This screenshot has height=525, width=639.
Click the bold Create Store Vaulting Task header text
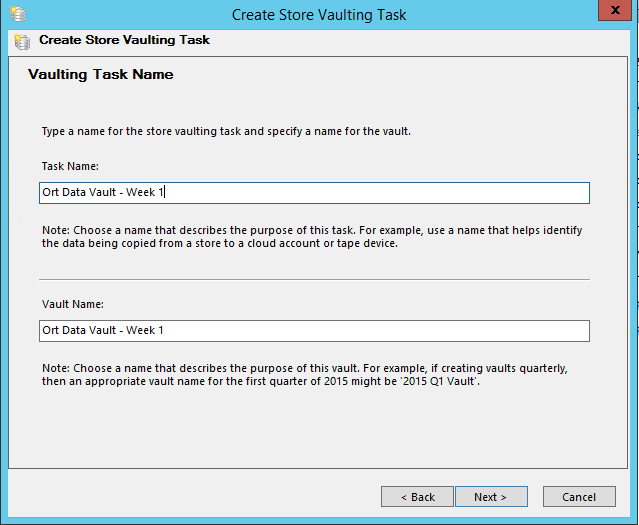pyautogui.click(x=124, y=40)
